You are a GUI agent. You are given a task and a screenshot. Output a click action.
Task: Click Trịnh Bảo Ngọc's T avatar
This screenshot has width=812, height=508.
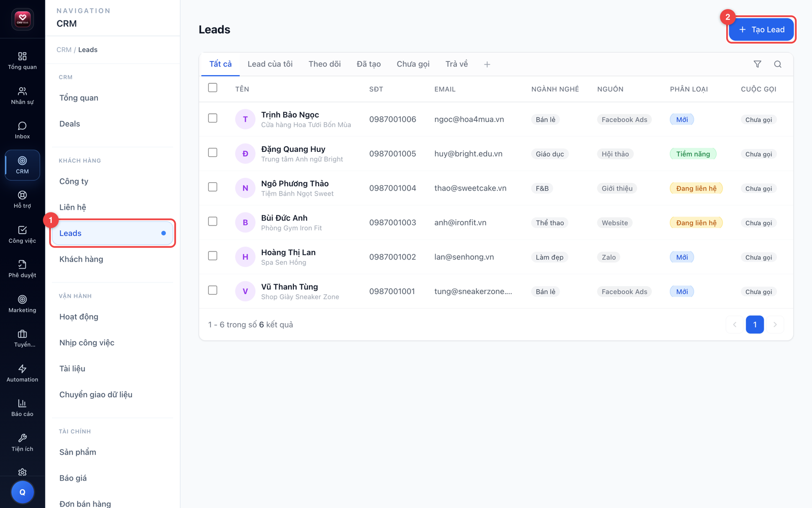[245, 119]
